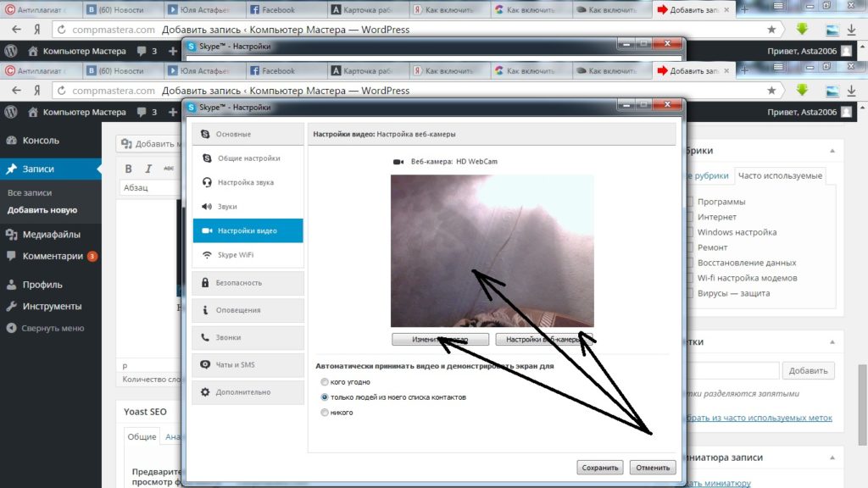Open Оповещения info section
Screen dimensions: 868x488
click(248, 310)
